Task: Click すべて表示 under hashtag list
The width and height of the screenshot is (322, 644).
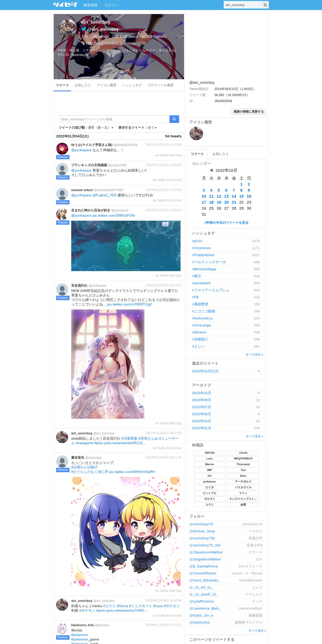Action: pos(255,355)
